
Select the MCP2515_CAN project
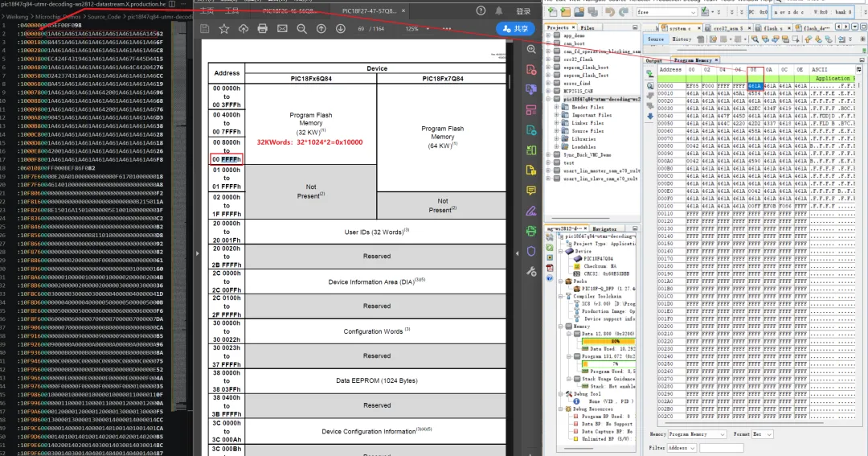point(578,91)
